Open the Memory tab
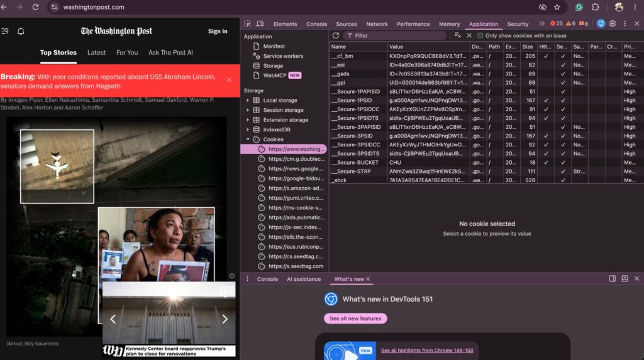This screenshot has width=644, height=360. (x=449, y=25)
